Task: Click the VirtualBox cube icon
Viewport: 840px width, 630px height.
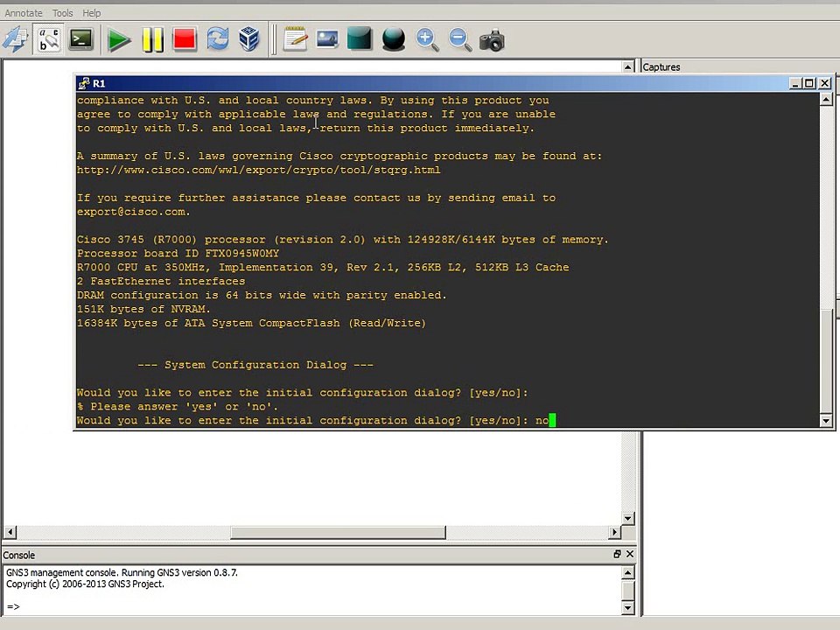Action: point(249,39)
